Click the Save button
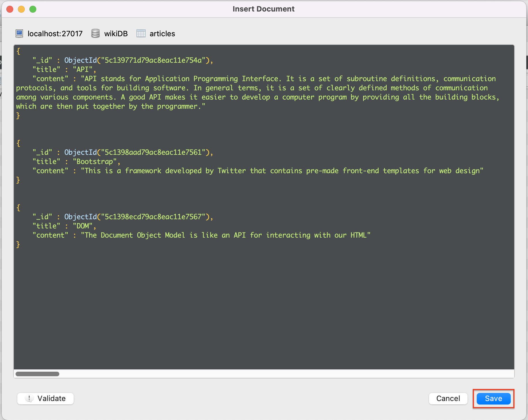528x420 pixels. [x=493, y=398]
